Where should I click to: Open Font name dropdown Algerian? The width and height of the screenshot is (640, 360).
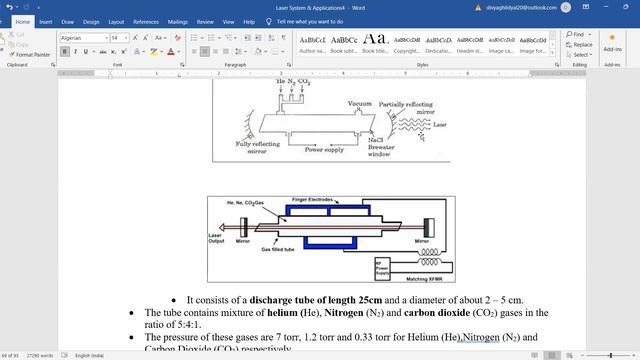pos(106,38)
